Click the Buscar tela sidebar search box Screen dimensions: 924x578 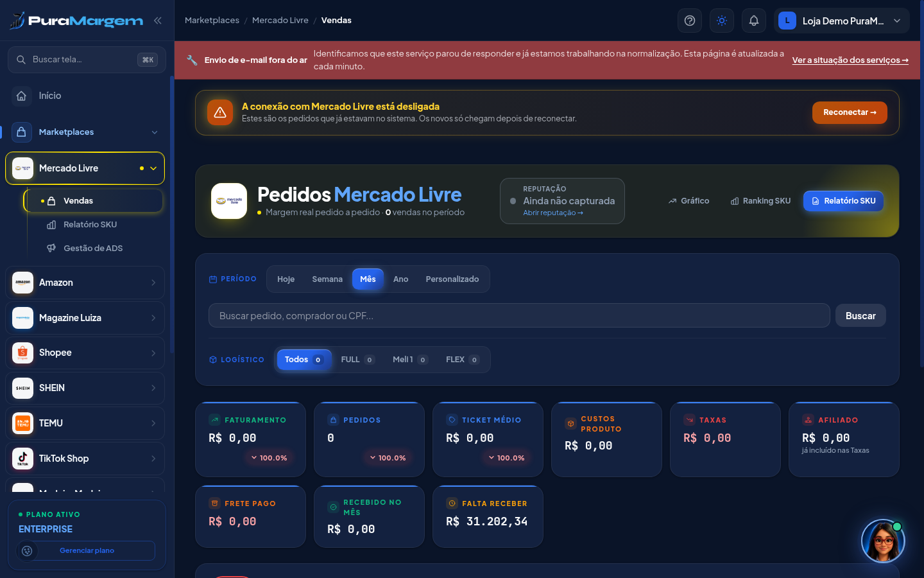87,60
